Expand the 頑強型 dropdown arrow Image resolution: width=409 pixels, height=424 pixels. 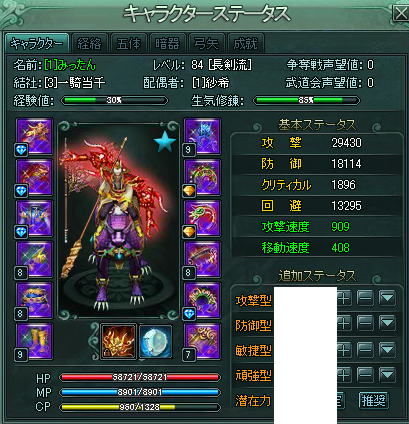pos(387,375)
